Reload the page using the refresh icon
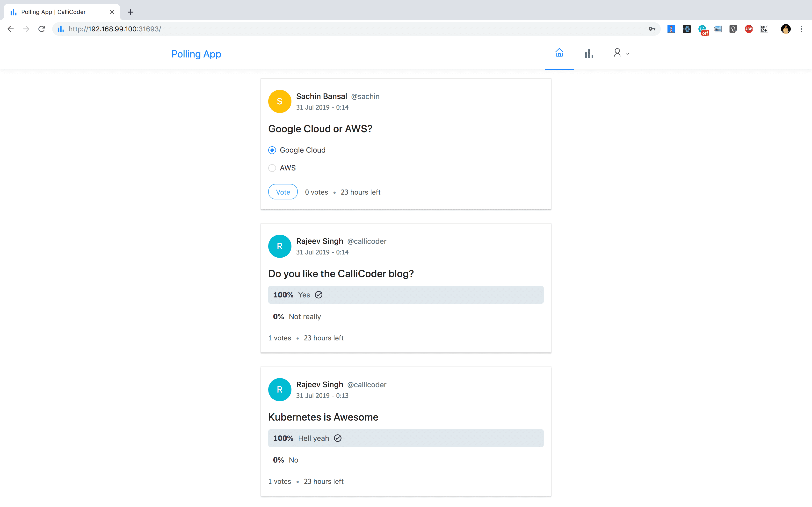 42,29
